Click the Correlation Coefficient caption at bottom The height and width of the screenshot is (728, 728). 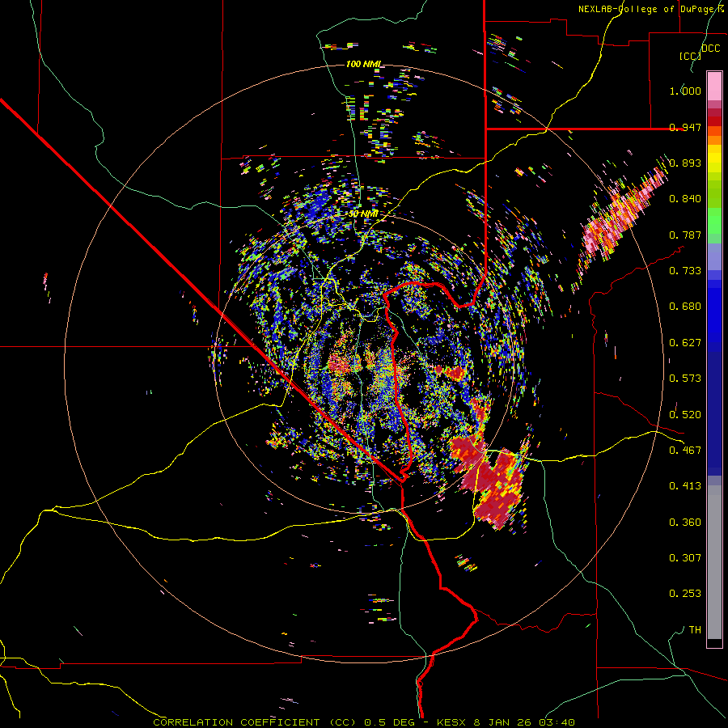[364, 722]
